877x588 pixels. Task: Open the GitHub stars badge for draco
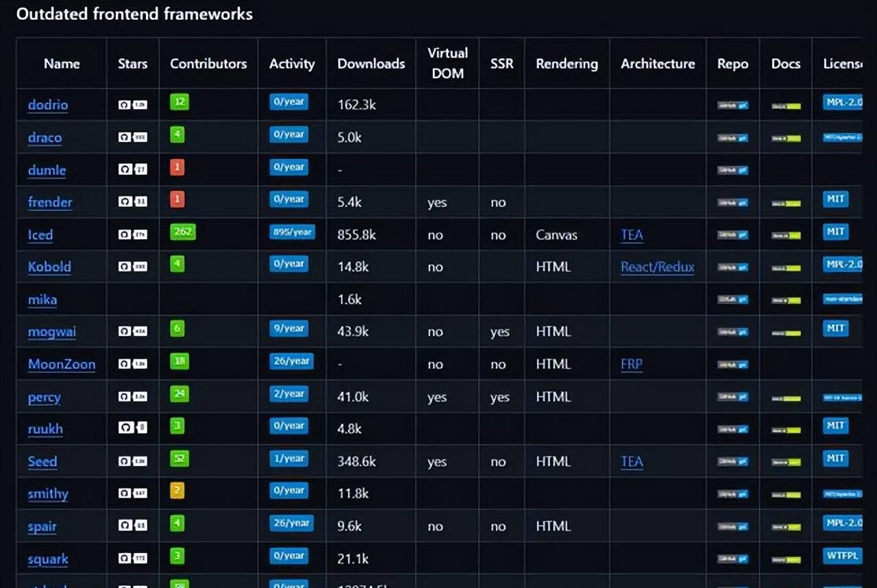[133, 137]
